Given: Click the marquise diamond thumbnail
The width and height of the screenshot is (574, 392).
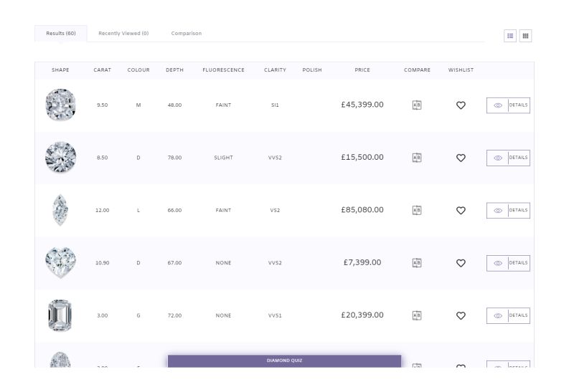Looking at the screenshot, I should point(60,210).
